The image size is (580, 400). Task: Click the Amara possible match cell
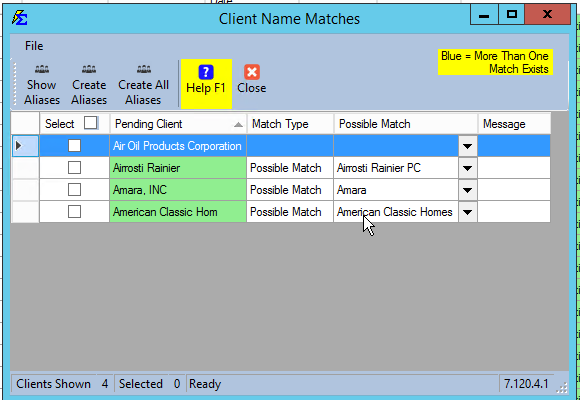[396, 190]
